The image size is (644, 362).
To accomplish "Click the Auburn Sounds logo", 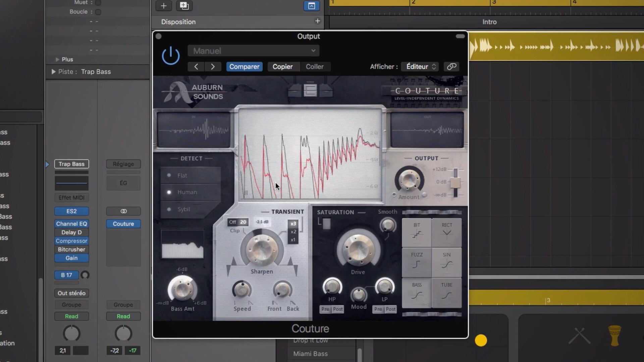I will [x=193, y=92].
